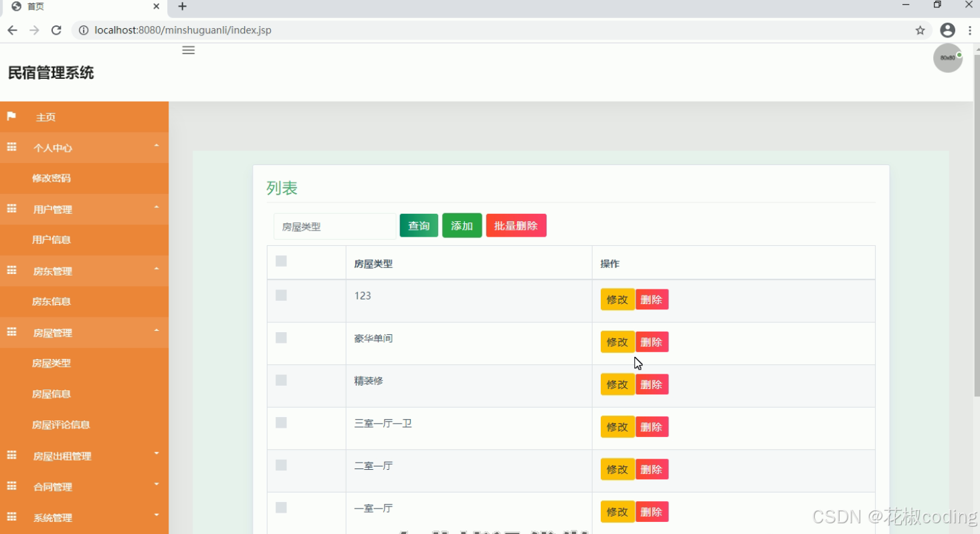Select the 精装修 row checkbox
The image size is (980, 534).
[281, 380]
